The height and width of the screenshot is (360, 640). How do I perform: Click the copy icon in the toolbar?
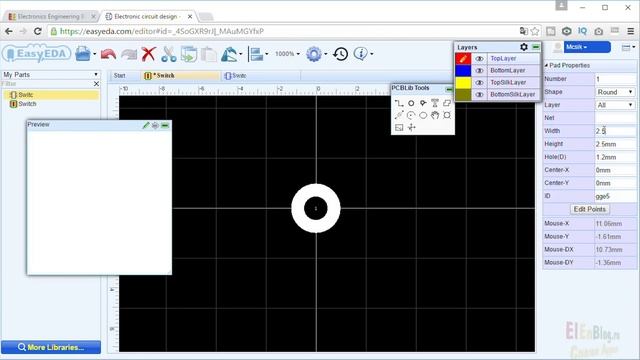click(189, 54)
